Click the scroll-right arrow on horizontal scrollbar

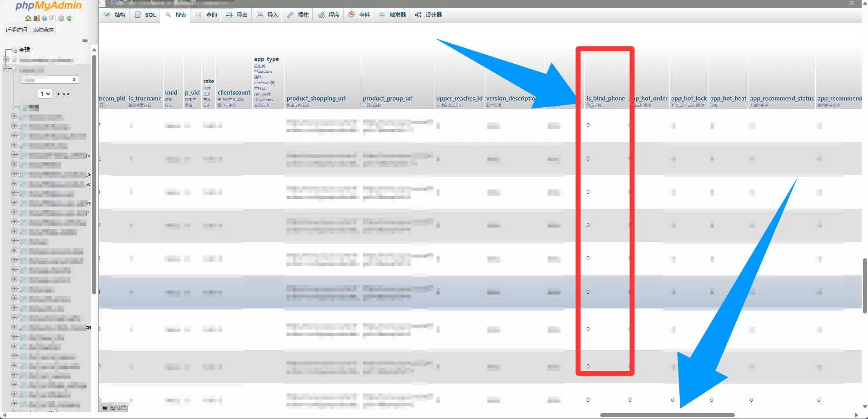[x=857, y=415]
